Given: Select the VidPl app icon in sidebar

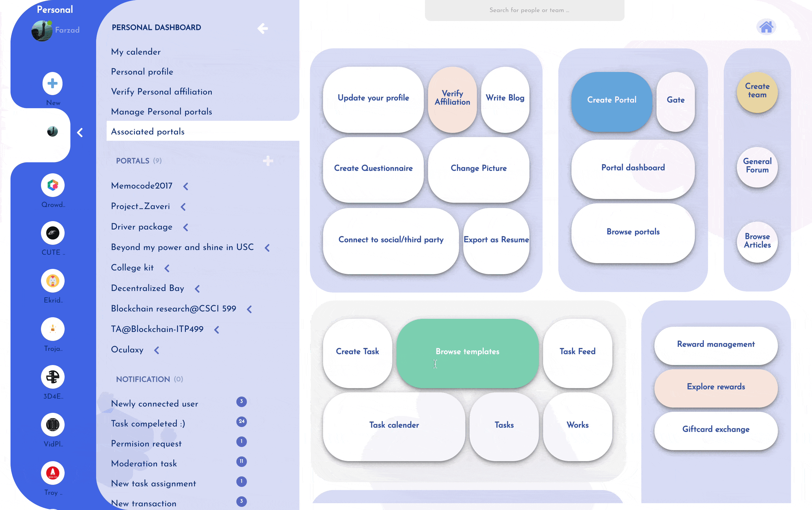Looking at the screenshot, I should [x=52, y=425].
